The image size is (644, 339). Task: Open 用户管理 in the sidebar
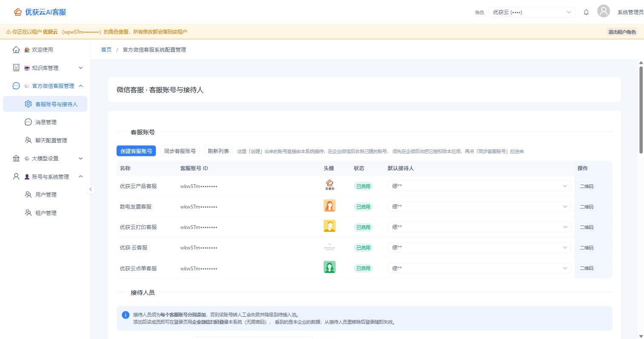(45, 194)
